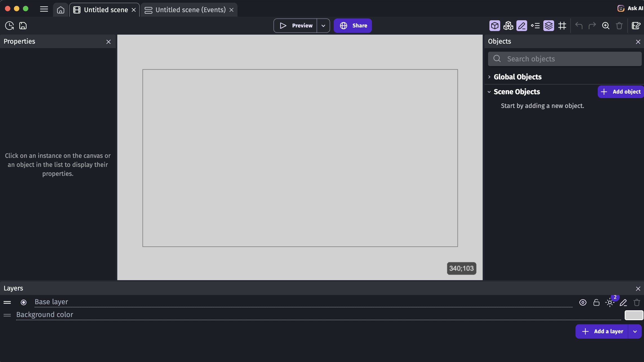Open Base layer effects sun icon
The image size is (644, 362).
[x=610, y=302]
